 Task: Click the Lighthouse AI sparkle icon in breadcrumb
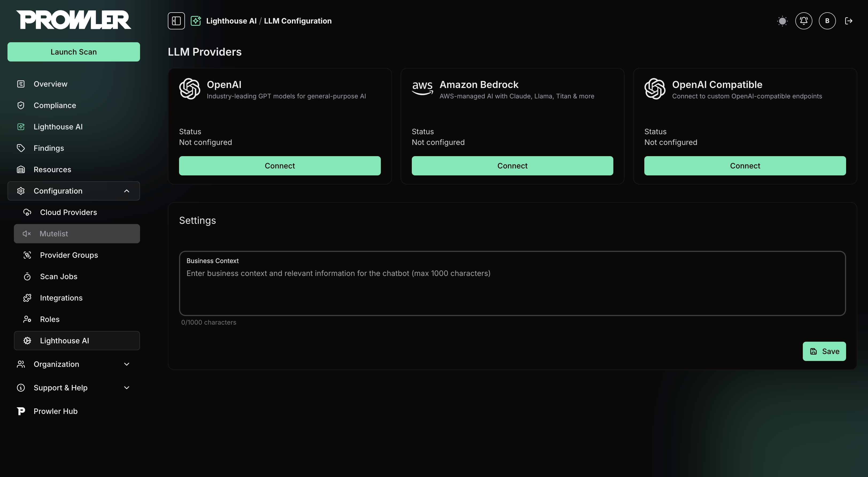pos(196,21)
